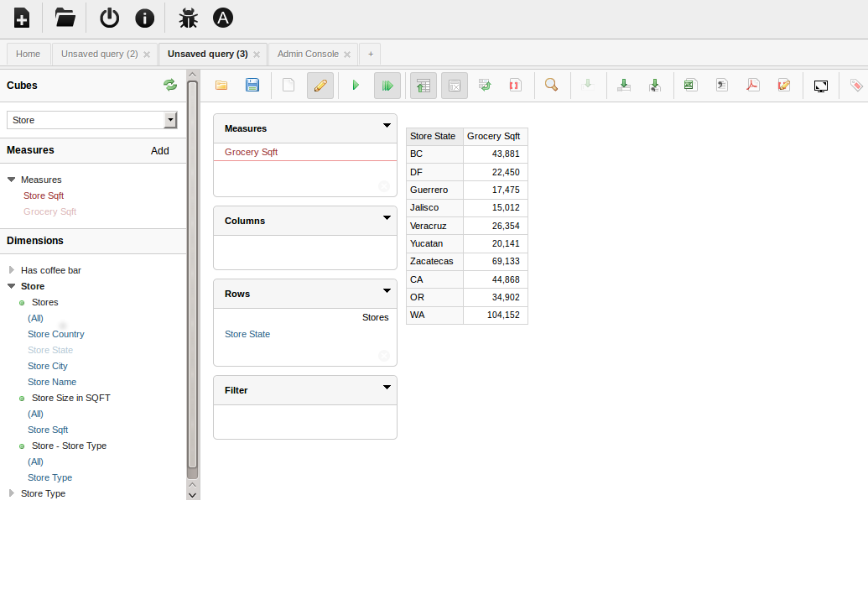Click Grocery Sqft in the Measures panel
This screenshot has height=610, width=868.
(x=252, y=152)
